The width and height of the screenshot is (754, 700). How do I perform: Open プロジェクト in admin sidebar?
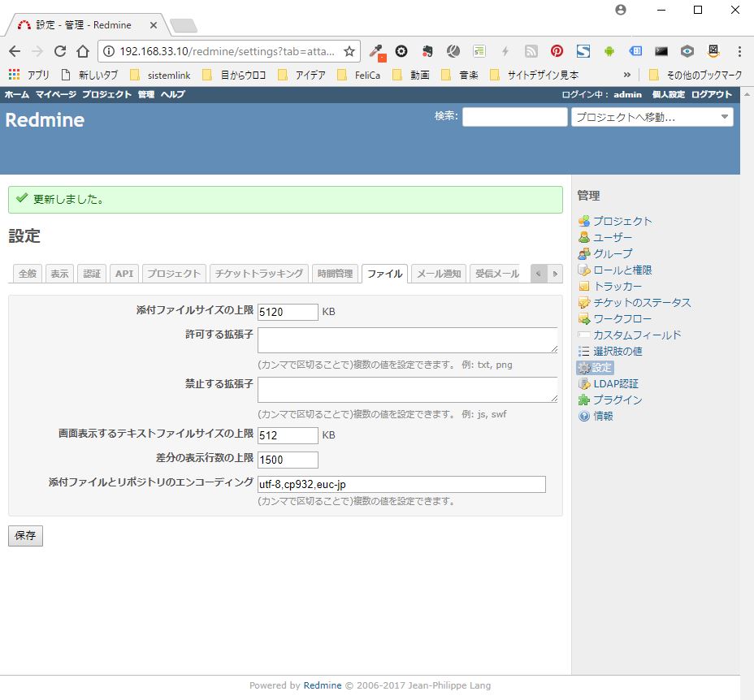(622, 221)
